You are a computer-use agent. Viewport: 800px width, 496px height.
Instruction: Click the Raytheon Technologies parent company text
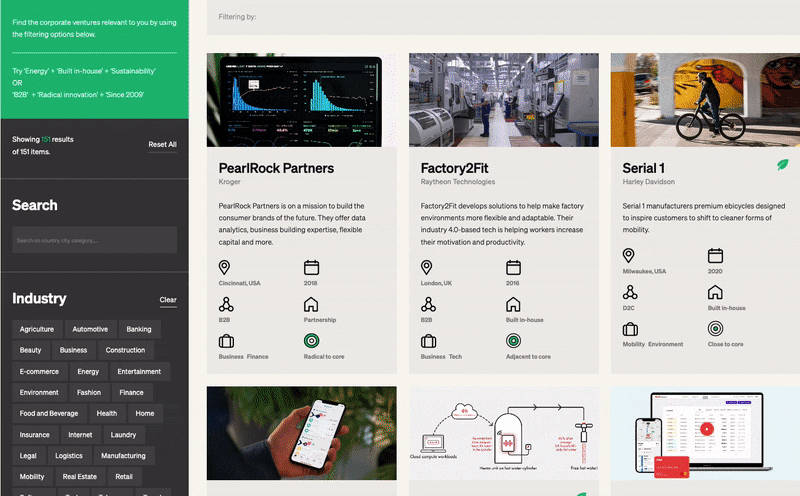coord(458,182)
